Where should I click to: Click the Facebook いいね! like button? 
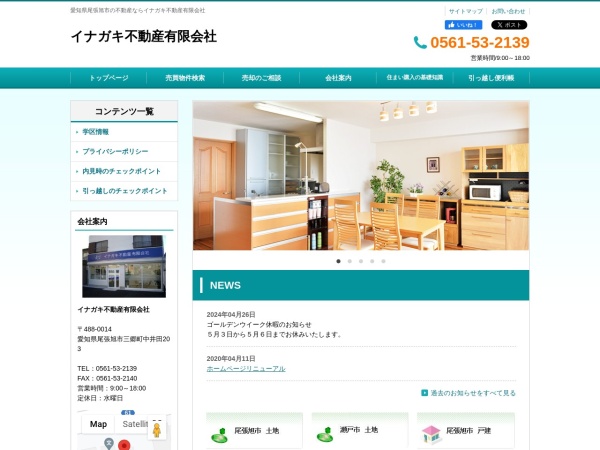(x=463, y=25)
